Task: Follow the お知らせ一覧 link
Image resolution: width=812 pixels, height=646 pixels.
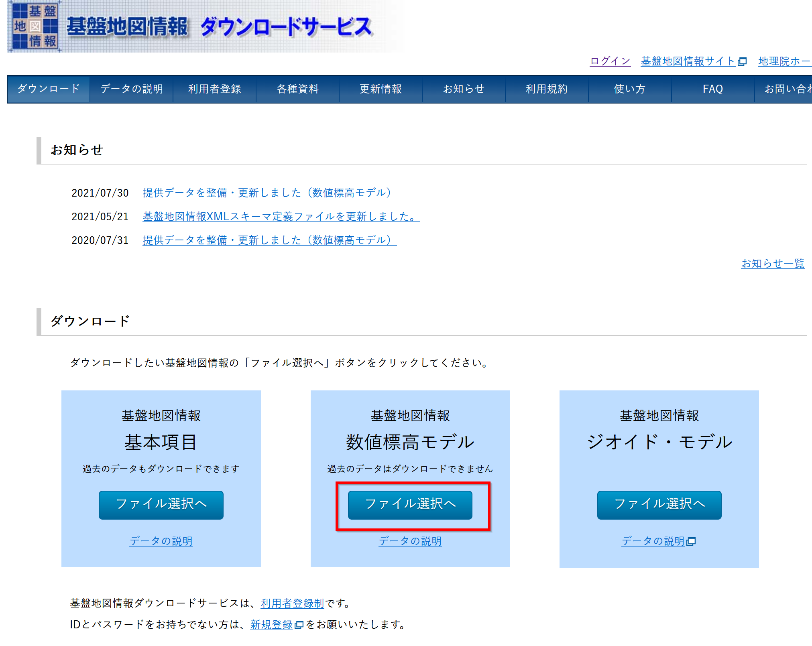Action: point(773,263)
